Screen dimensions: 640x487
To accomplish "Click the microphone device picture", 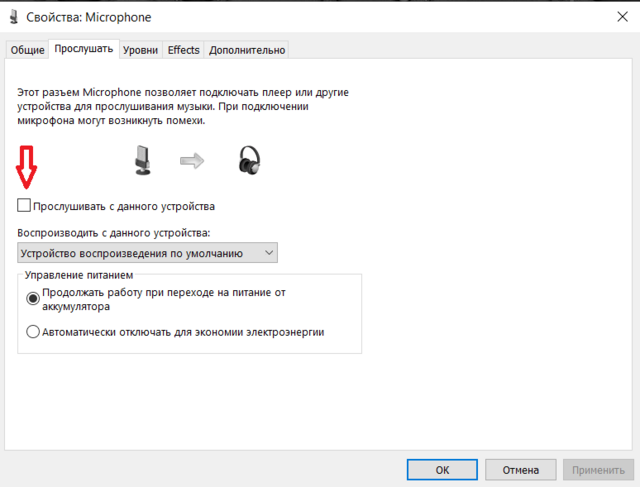I will click(x=145, y=160).
